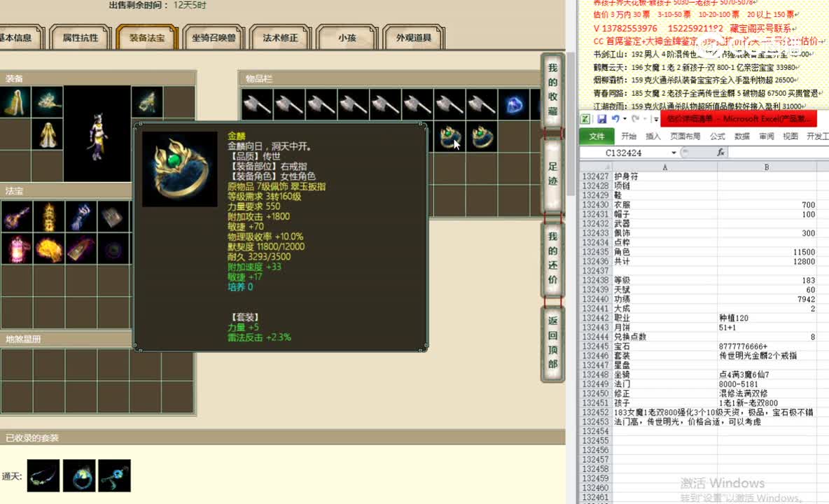Open the Excel 插入 ribbon tab
829x504 pixels.
coord(653,136)
